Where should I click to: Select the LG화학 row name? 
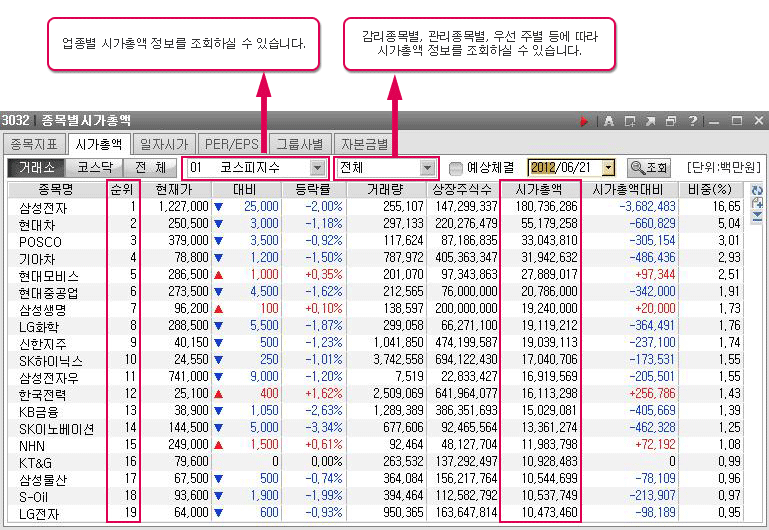click(x=39, y=327)
